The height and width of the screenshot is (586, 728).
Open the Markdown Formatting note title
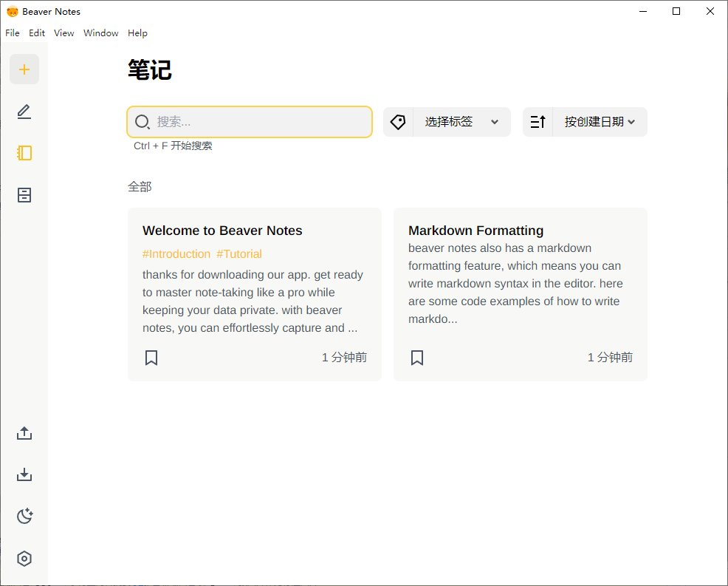[x=476, y=231]
